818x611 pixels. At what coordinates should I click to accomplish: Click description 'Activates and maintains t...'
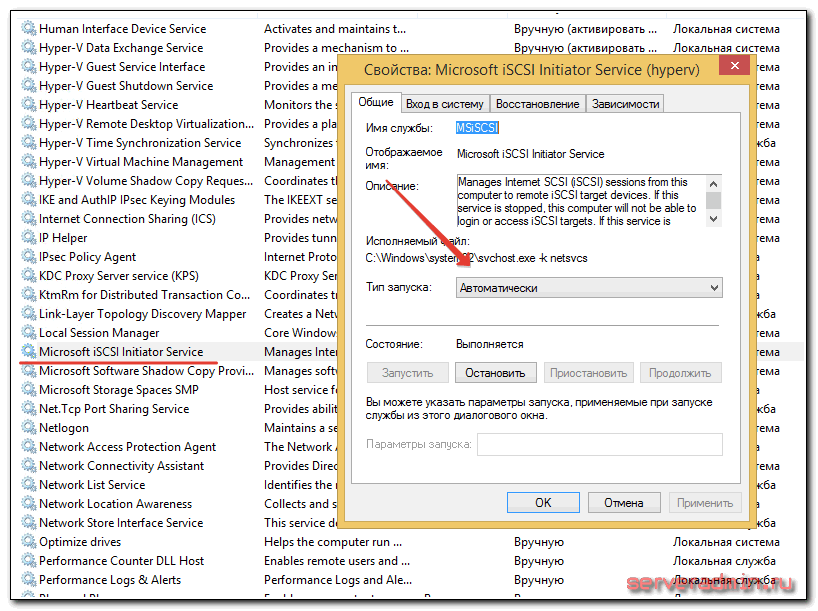(x=335, y=29)
